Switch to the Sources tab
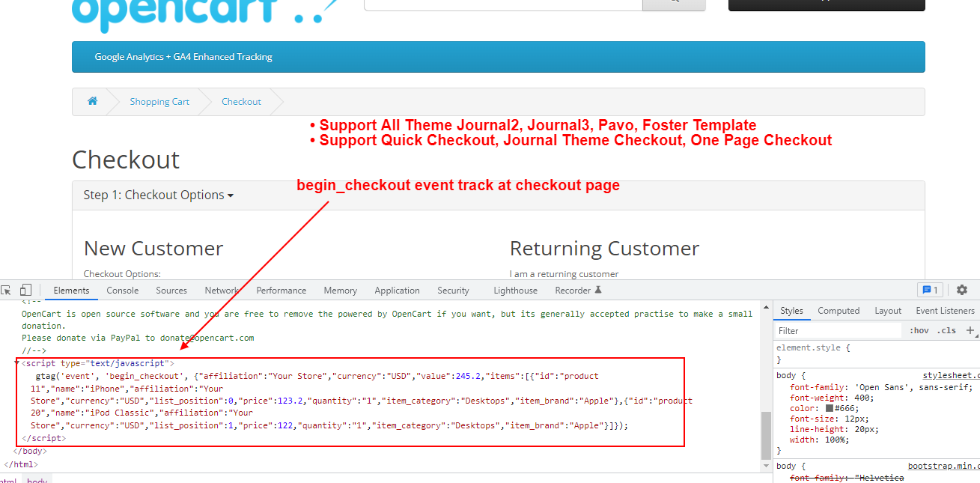 pos(171,291)
